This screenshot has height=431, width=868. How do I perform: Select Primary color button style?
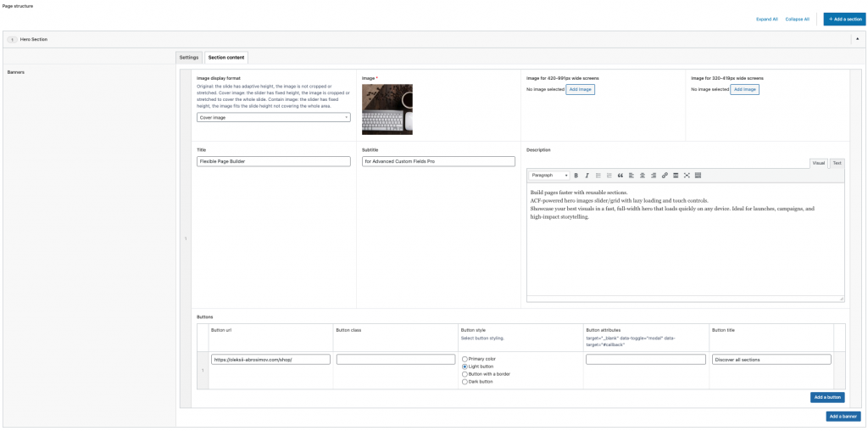point(465,359)
